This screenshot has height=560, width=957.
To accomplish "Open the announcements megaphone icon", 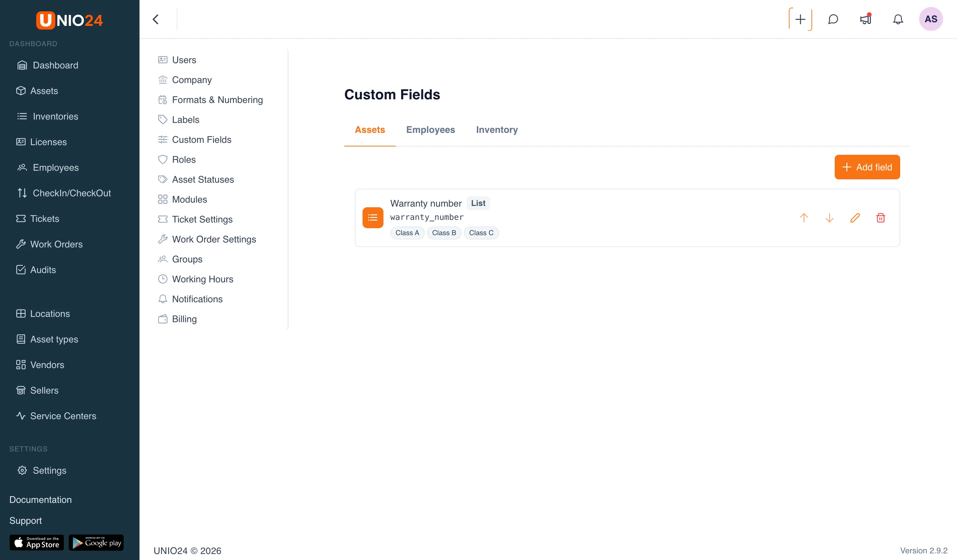I will point(866,19).
